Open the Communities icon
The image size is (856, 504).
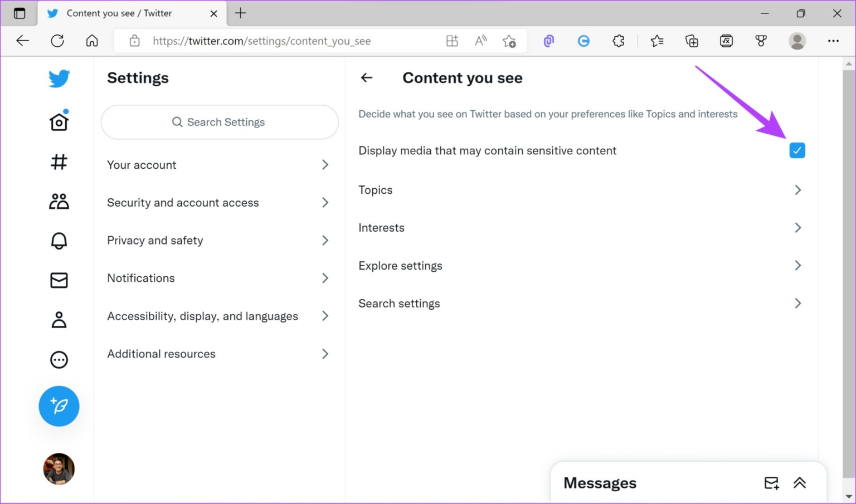click(x=58, y=201)
